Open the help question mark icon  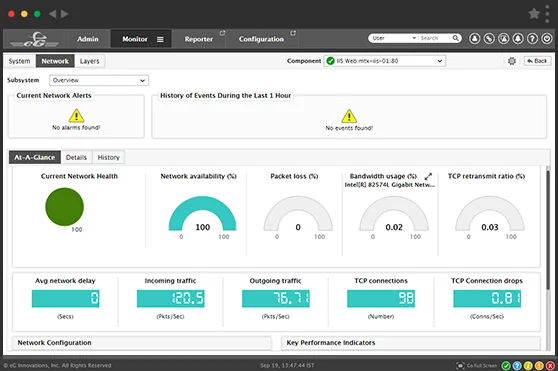point(532,38)
